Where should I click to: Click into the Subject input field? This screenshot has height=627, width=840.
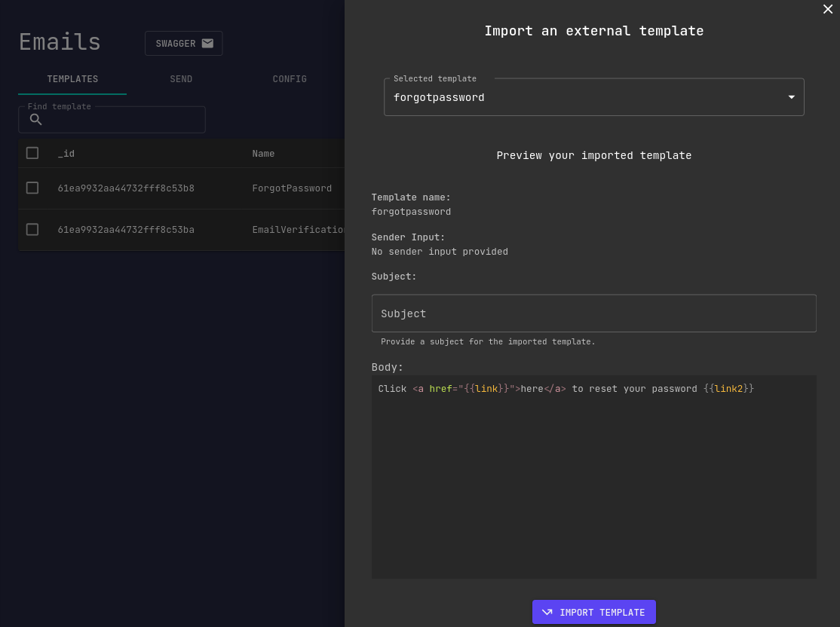[593, 313]
